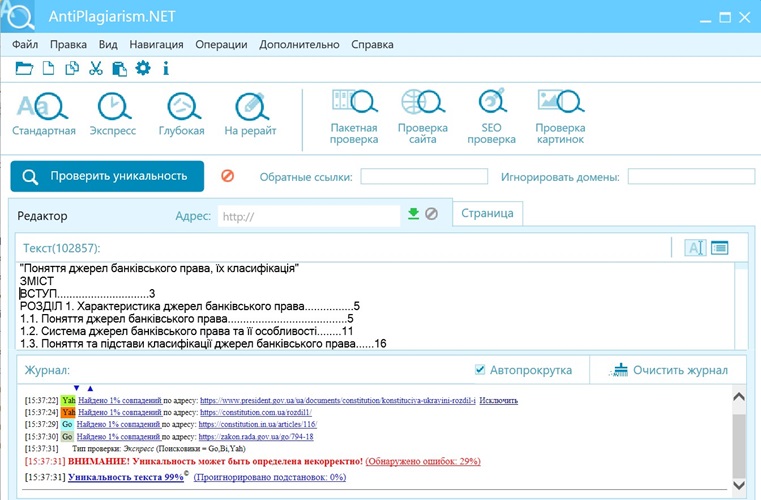Image resolution: width=761 pixels, height=500 pixels.
Task: Click the scissors cut icon
Action: click(96, 68)
